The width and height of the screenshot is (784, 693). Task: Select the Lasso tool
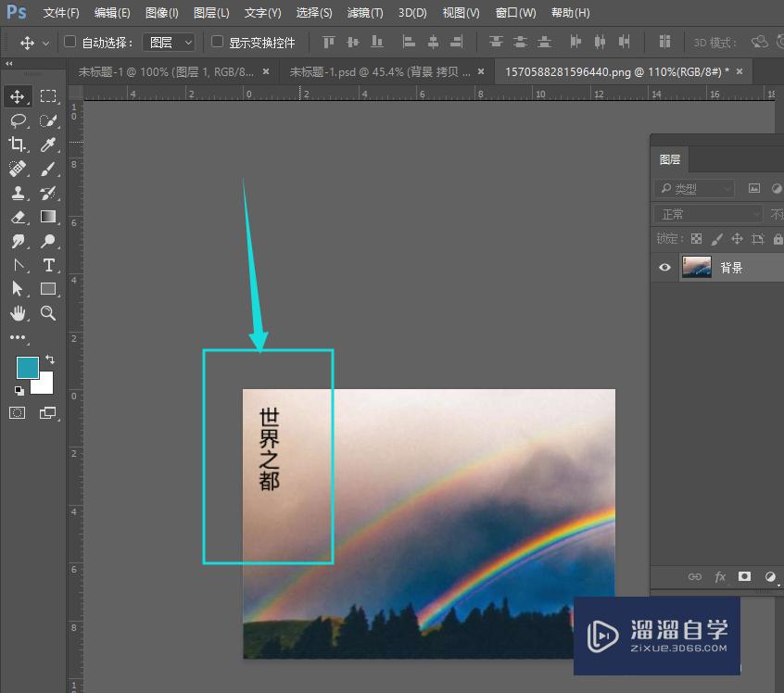click(18, 120)
